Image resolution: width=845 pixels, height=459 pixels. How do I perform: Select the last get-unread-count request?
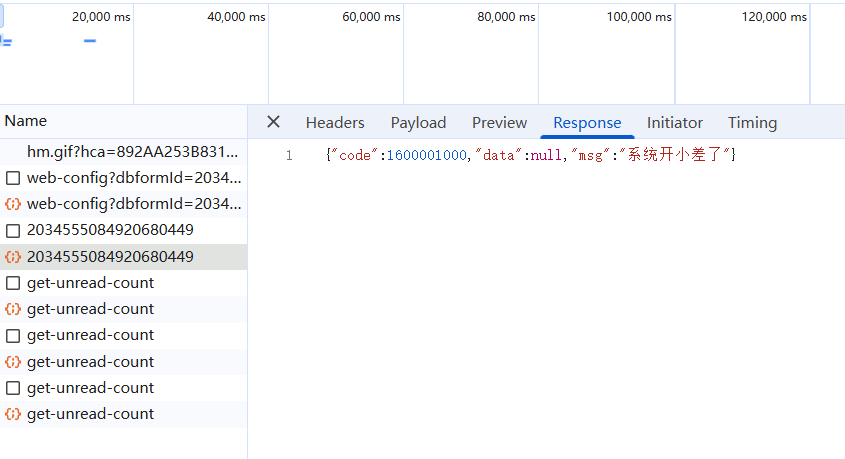[90, 414]
